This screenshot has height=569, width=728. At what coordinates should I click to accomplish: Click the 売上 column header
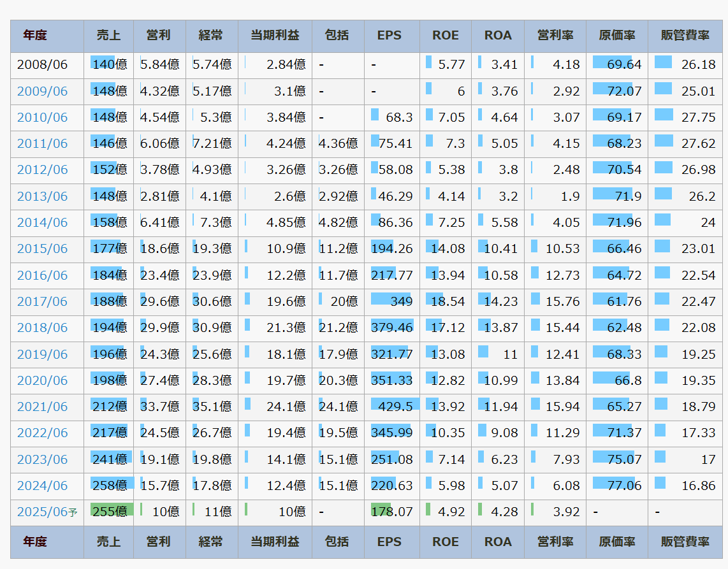coord(108,36)
